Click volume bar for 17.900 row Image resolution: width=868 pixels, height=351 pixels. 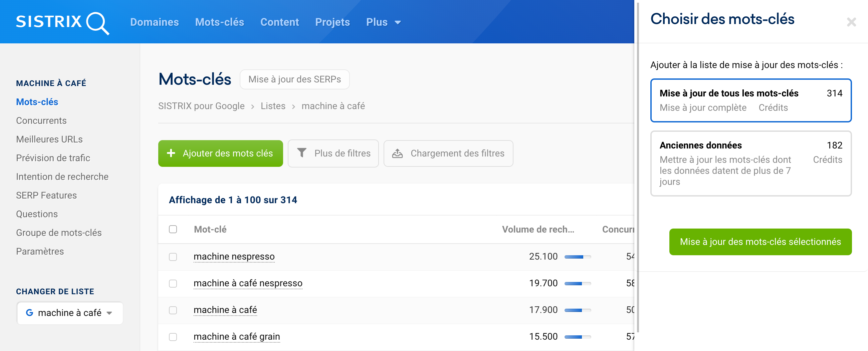578,310
